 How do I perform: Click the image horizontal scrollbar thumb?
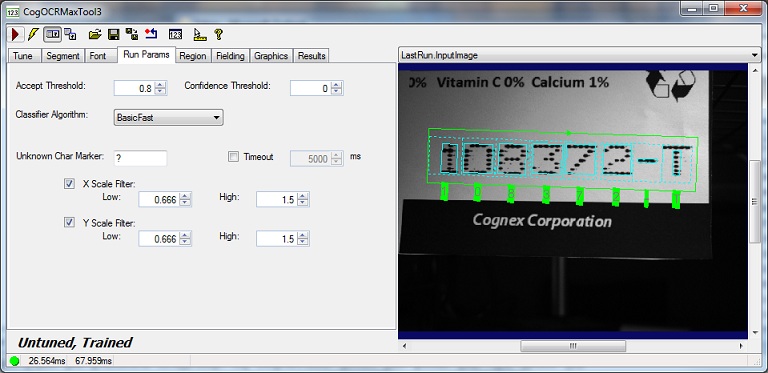coord(573,346)
